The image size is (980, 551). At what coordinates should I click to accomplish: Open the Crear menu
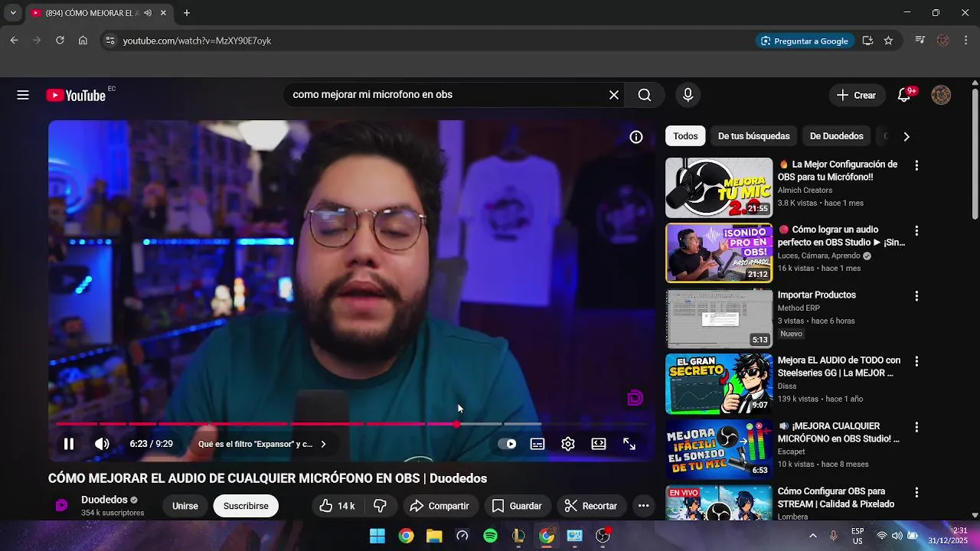click(856, 95)
